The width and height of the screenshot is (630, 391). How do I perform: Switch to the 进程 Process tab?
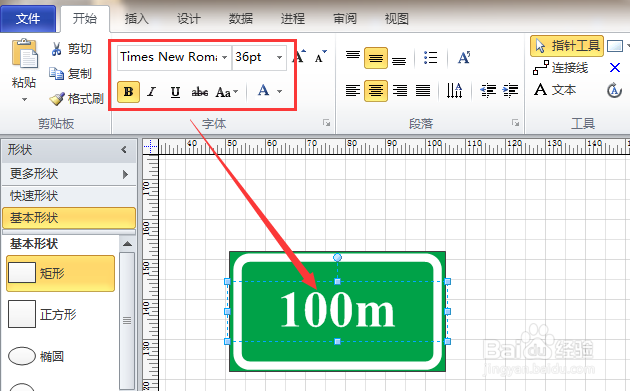(292, 18)
